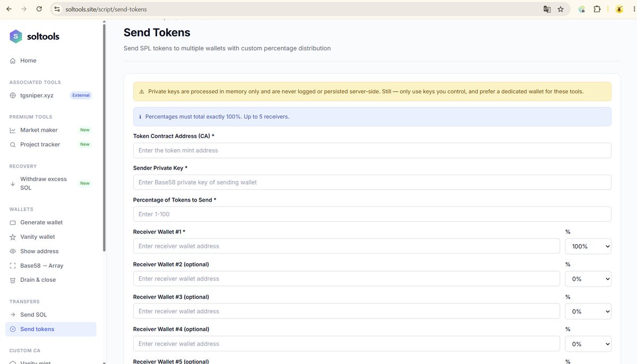Open Base58 → Array link
637x364 pixels.
coord(51,265)
